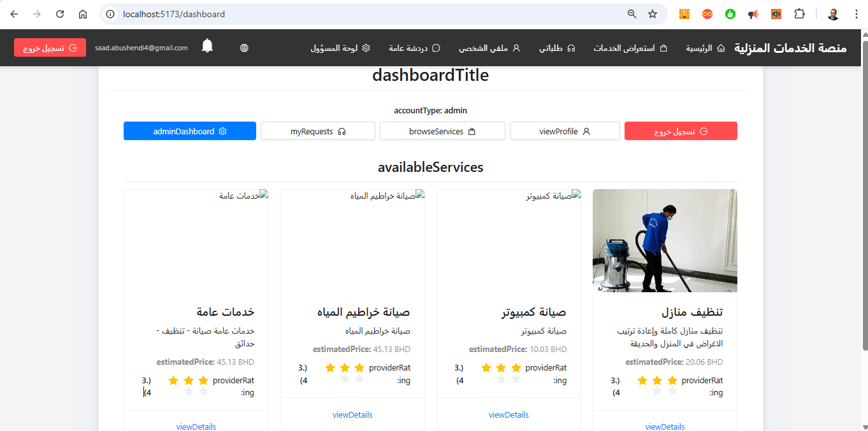Click the yellow-and-red extension icon left of the infinity icon
868x431 pixels.
(684, 14)
